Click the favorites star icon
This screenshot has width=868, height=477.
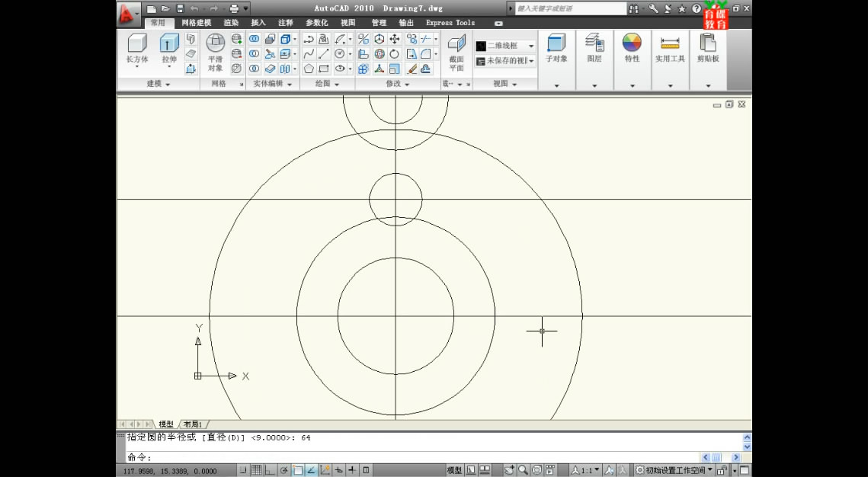click(x=681, y=8)
